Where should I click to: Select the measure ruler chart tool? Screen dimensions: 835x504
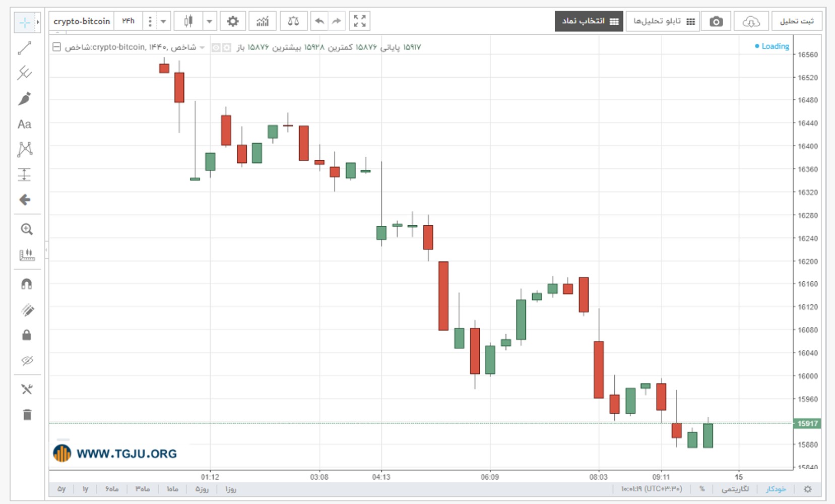click(x=27, y=255)
